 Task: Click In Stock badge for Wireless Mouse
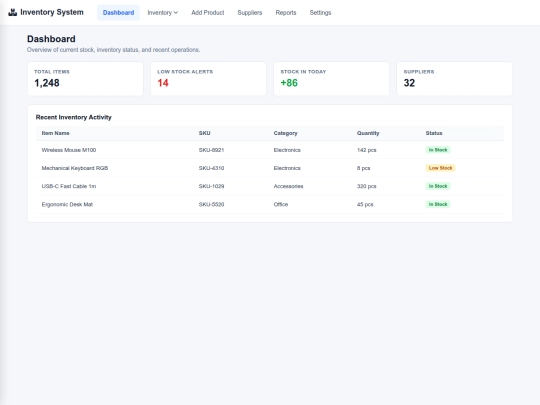(x=438, y=150)
